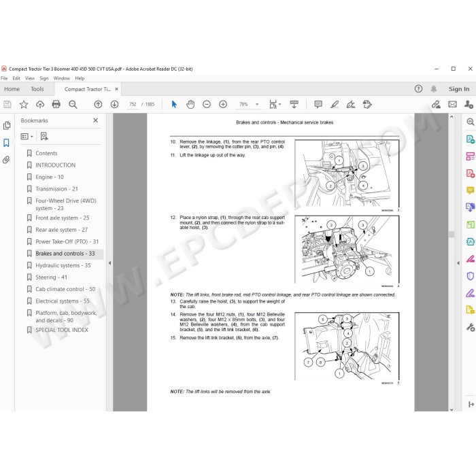
Task: Open the Window menu
Action: [62, 78]
